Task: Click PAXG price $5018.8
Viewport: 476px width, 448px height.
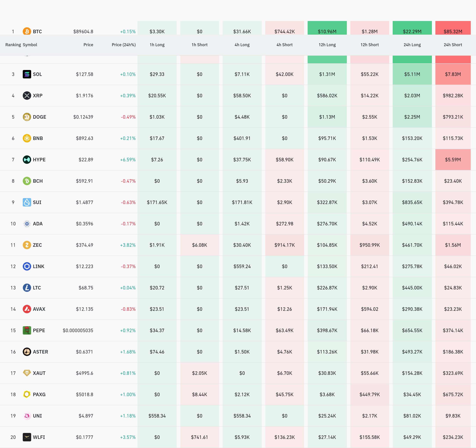Action: [x=85, y=394]
